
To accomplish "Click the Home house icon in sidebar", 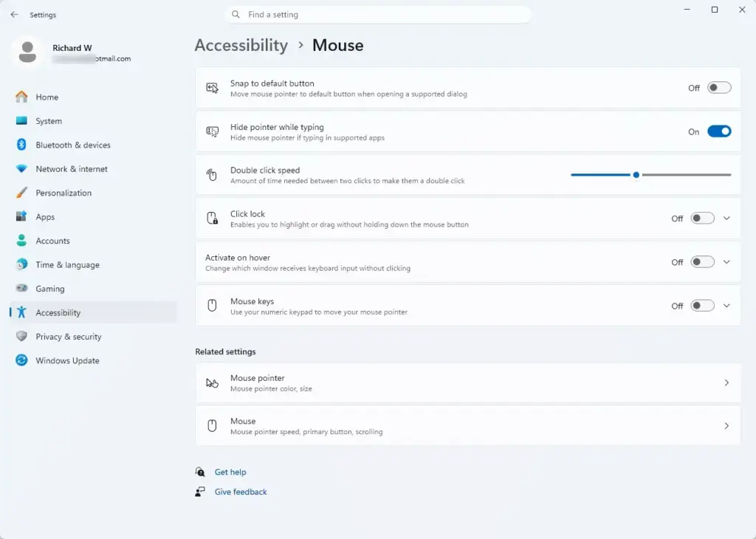I will click(21, 97).
